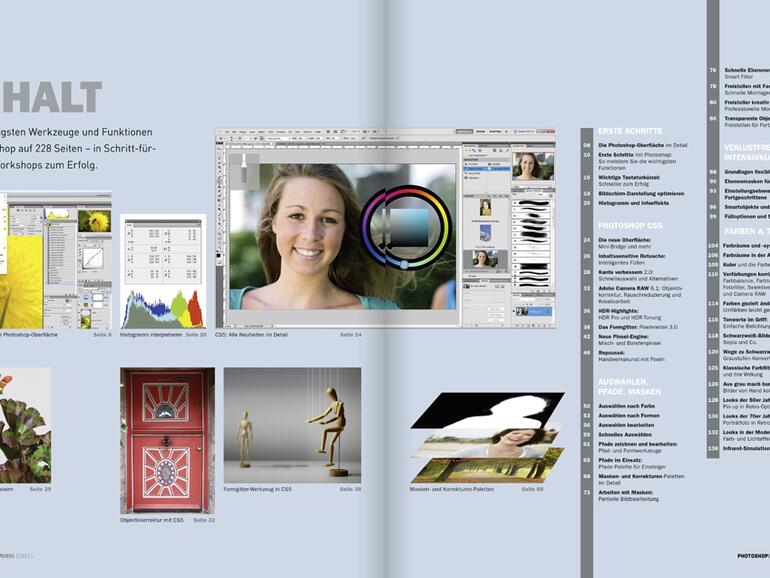Open entry 'Die Photoshop-Oberfläche im Detail'

(643, 145)
